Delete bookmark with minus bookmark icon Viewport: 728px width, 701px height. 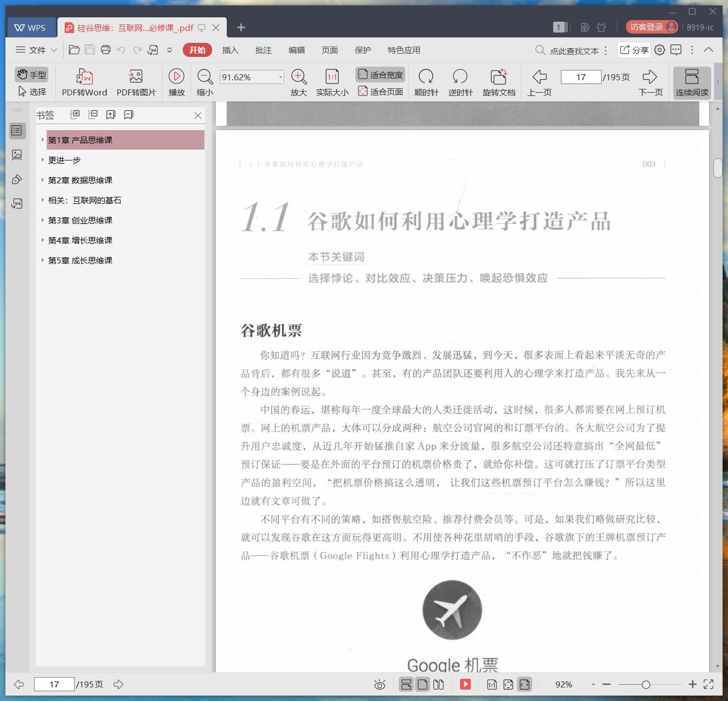[129, 114]
